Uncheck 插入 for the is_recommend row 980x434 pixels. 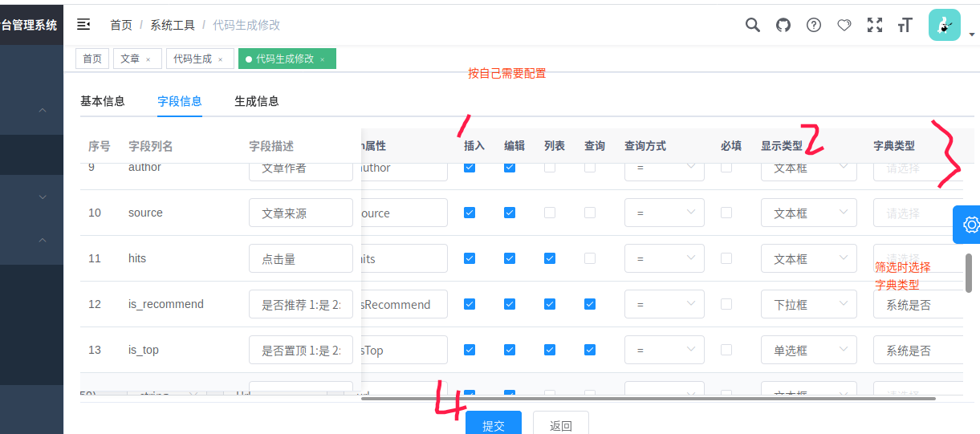point(470,304)
